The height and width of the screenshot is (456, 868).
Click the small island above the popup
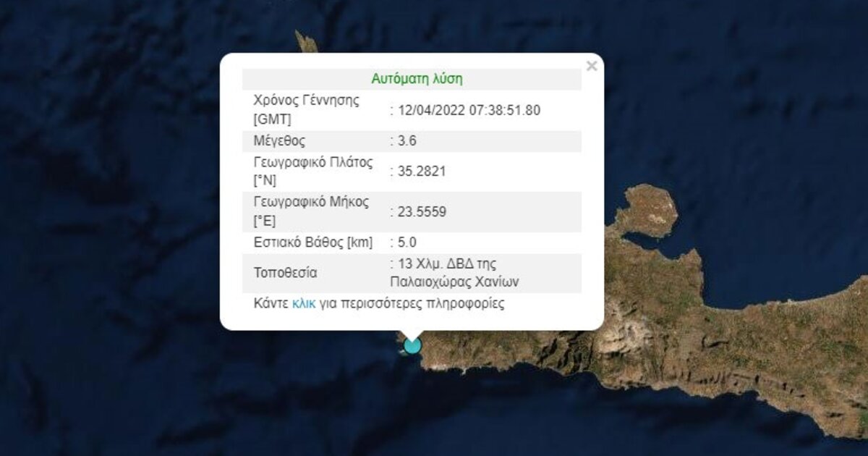[x=307, y=43]
